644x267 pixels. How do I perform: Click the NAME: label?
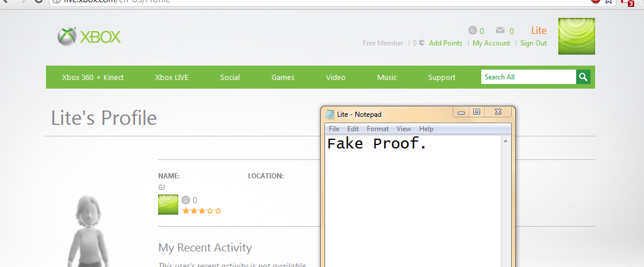pos(169,176)
